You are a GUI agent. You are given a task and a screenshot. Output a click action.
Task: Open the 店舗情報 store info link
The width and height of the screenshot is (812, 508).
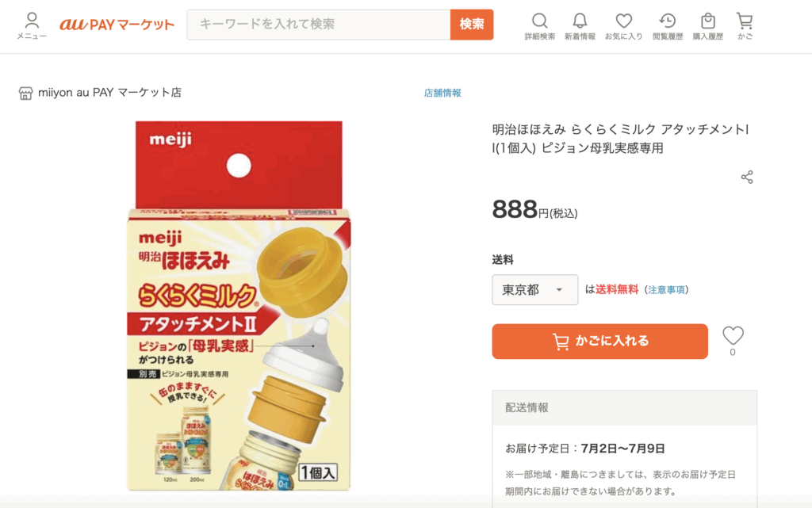pyautogui.click(x=442, y=93)
